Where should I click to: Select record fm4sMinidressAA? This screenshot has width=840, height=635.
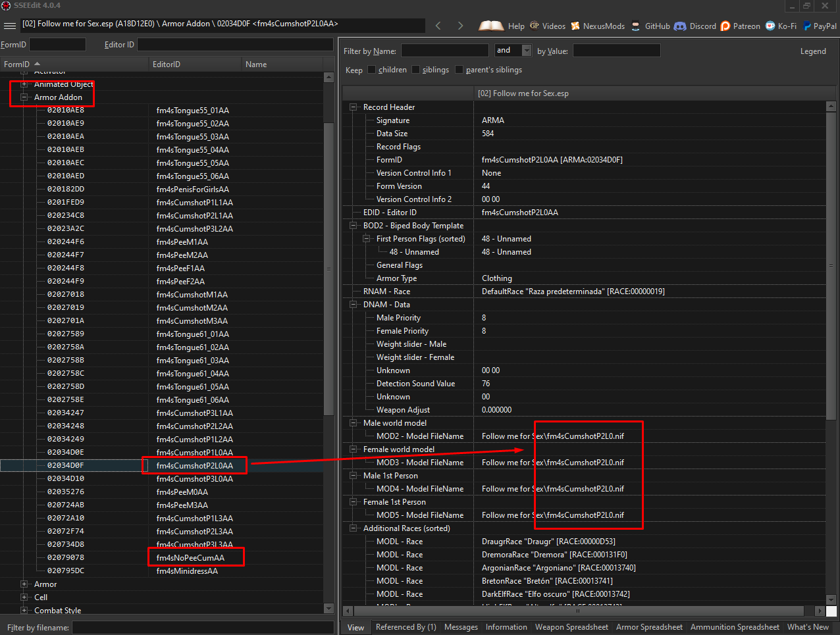coord(187,571)
